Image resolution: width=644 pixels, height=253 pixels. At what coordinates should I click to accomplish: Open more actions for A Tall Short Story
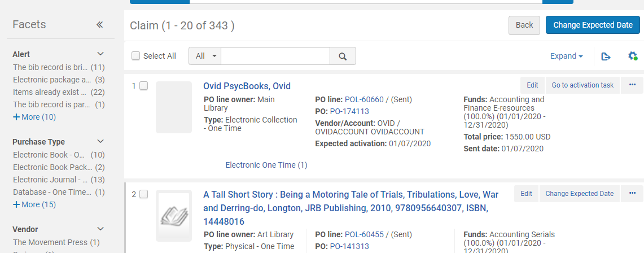coord(632,194)
